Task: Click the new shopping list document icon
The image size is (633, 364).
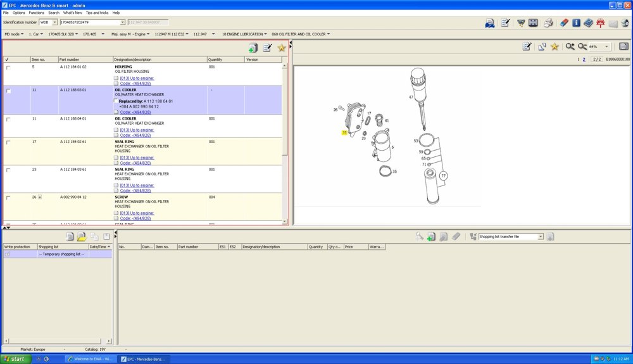Action: [x=70, y=237]
